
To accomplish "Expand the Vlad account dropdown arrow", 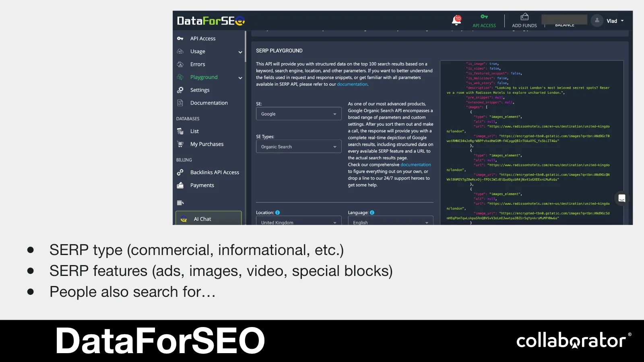I will coord(622,21).
